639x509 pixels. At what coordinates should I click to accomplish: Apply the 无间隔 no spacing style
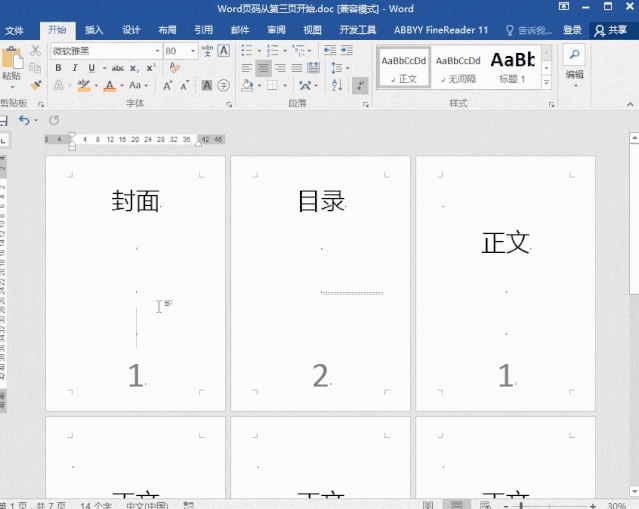coord(458,68)
